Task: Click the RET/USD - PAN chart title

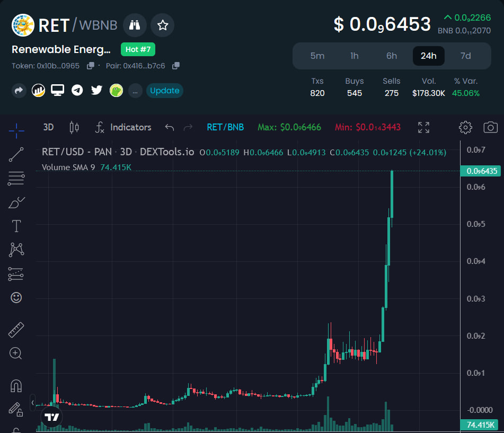Action: 77,152
